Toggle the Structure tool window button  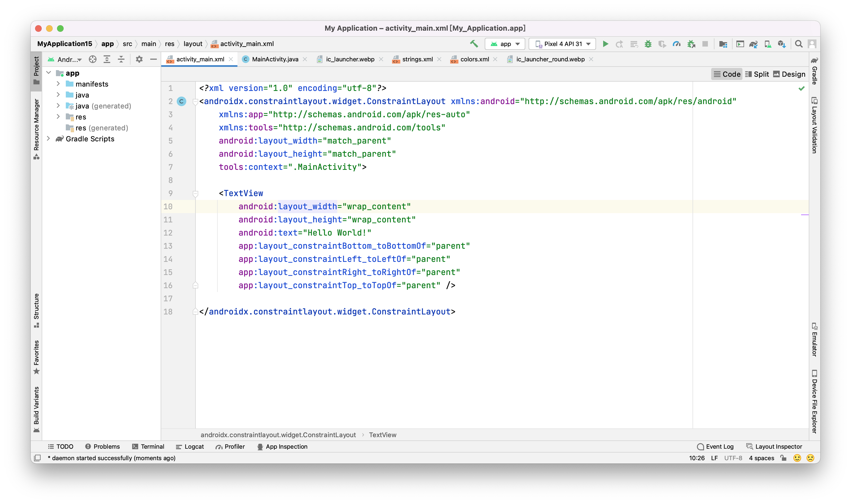tap(36, 310)
